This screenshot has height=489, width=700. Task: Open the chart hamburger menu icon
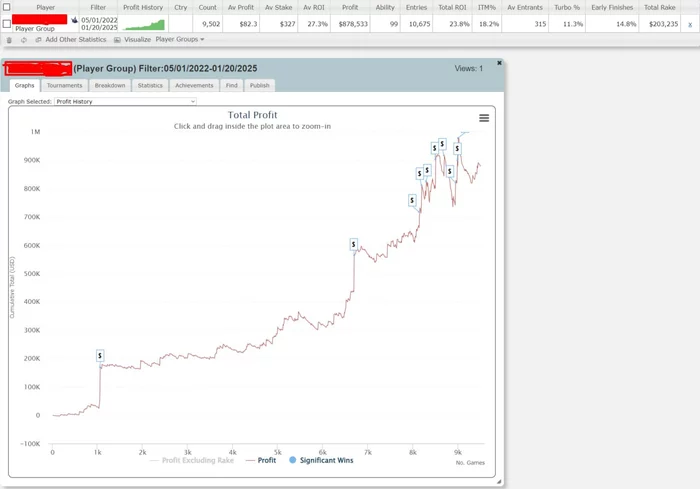click(484, 118)
